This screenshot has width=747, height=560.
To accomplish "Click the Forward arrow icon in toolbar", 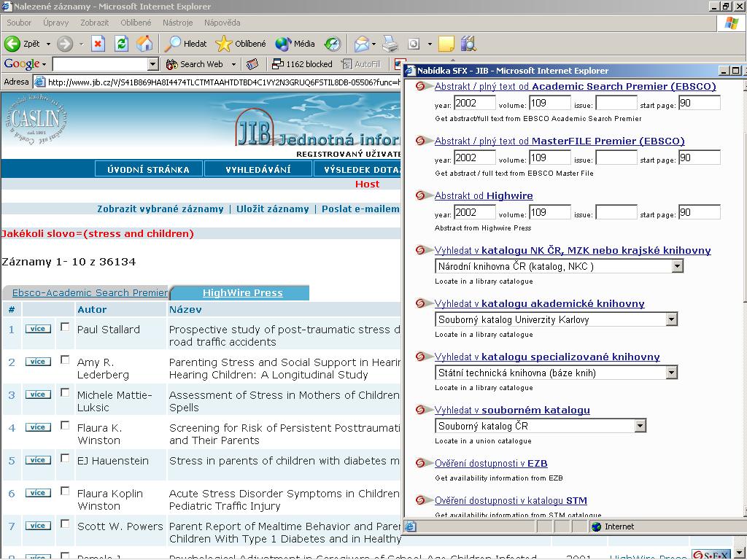I will tap(65, 44).
